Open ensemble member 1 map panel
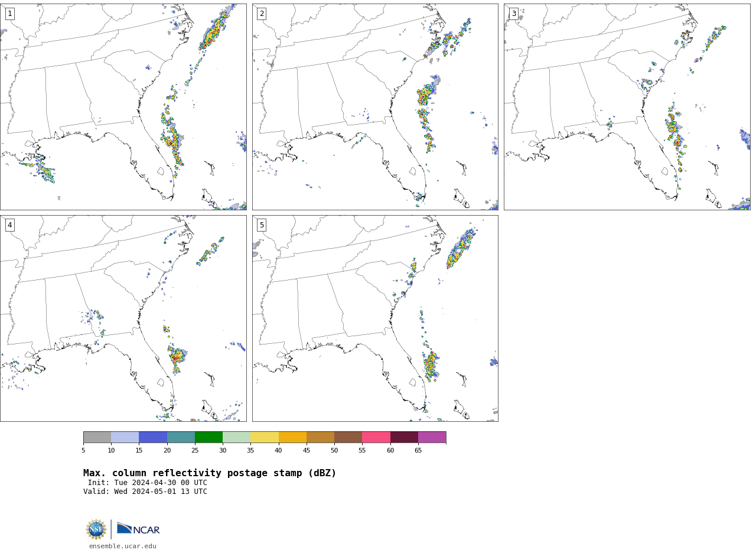756x553 pixels. [x=123, y=107]
